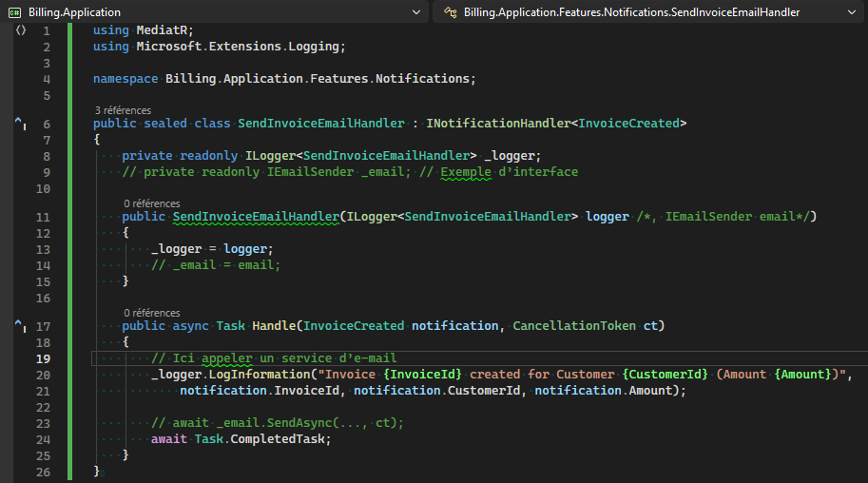Open "0 références" CodeLens above Handle method
Screen dimensions: 868x483
(151, 313)
